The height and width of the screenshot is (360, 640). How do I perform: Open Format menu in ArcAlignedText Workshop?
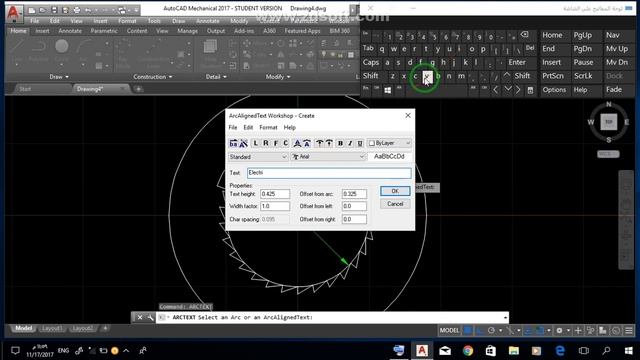268,127
